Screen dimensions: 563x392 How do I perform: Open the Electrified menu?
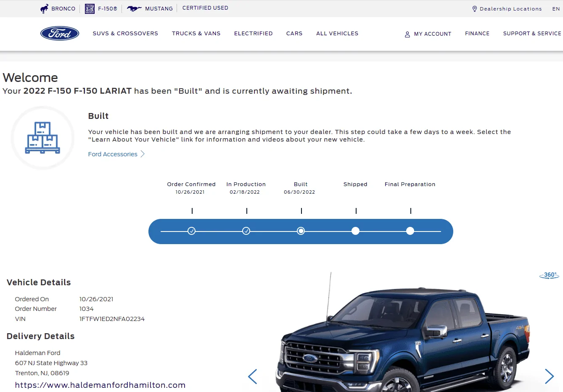[254, 34]
